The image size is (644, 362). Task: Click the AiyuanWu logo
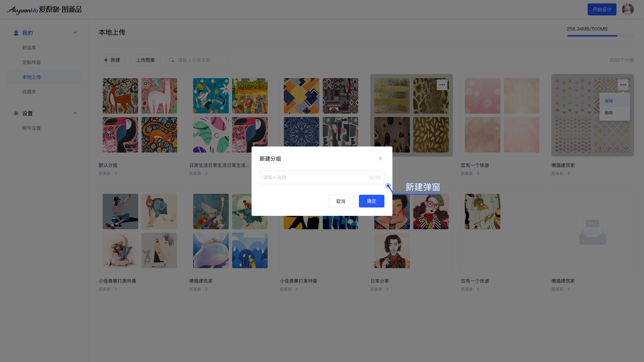(44, 10)
